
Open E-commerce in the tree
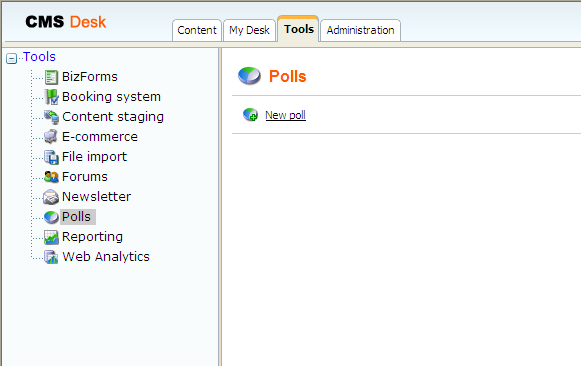100,137
